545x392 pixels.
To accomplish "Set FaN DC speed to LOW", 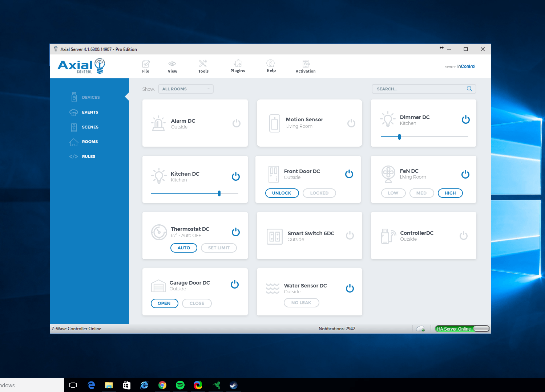I will coord(393,193).
